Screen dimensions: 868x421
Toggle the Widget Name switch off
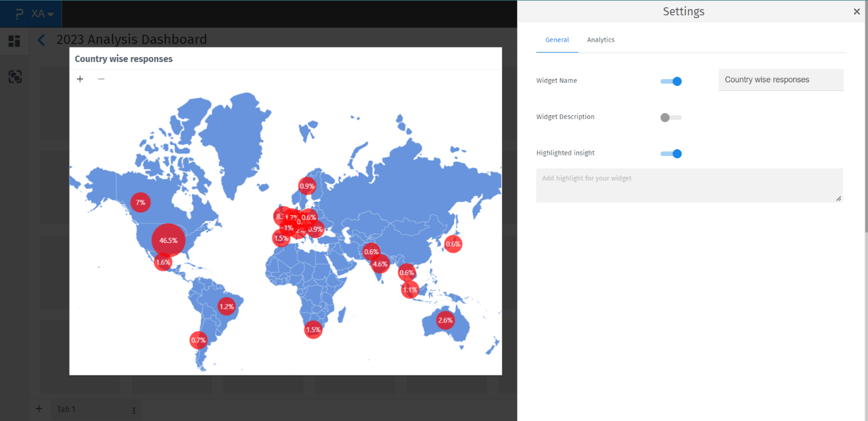[671, 81]
